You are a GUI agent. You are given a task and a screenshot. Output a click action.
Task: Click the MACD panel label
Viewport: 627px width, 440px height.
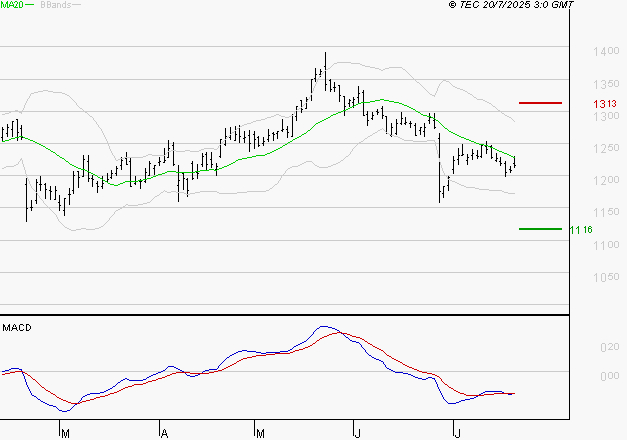click(x=17, y=328)
